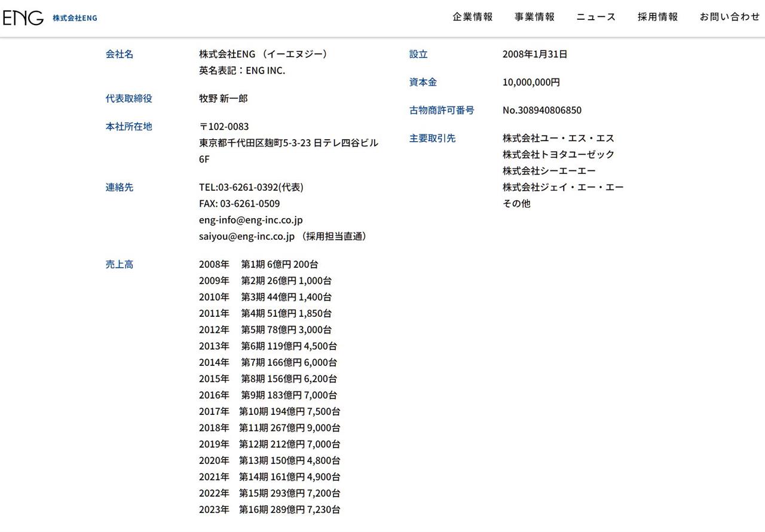
Task: Click the 2018年 第11期 sales row
Action: 270,427
